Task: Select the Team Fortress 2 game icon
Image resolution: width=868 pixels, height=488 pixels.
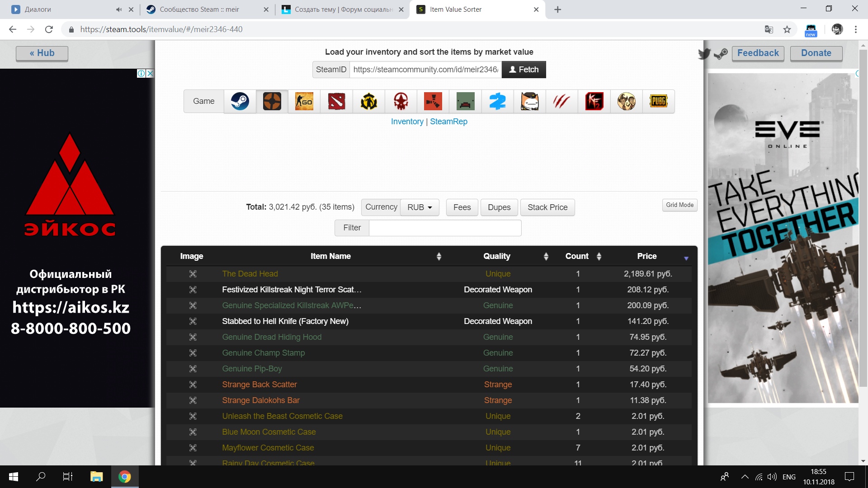Action: (x=272, y=101)
